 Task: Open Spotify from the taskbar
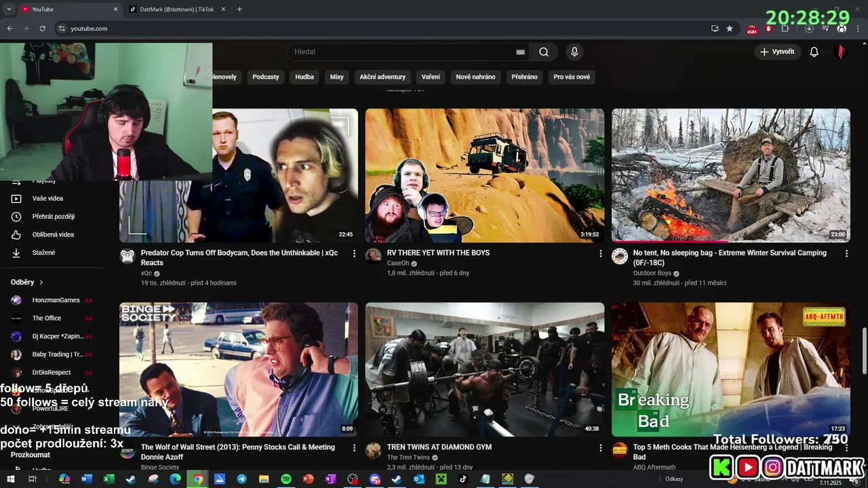click(286, 479)
